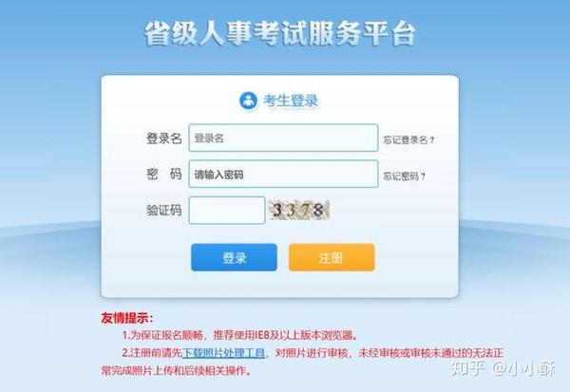This screenshot has height=392, width=570.
Task: Click the 验证码 field label
Action: [x=164, y=210]
